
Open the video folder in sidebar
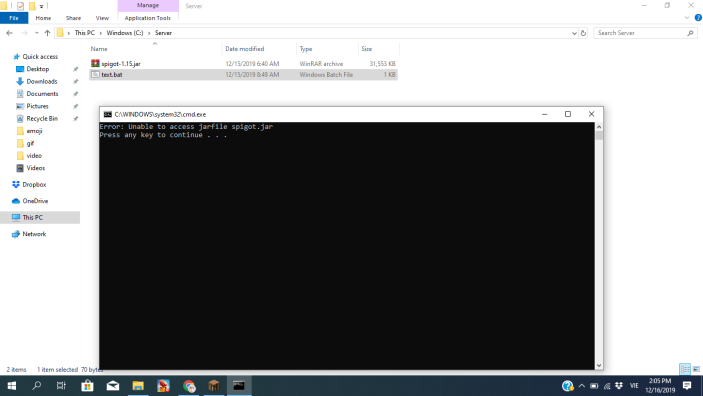click(x=34, y=156)
